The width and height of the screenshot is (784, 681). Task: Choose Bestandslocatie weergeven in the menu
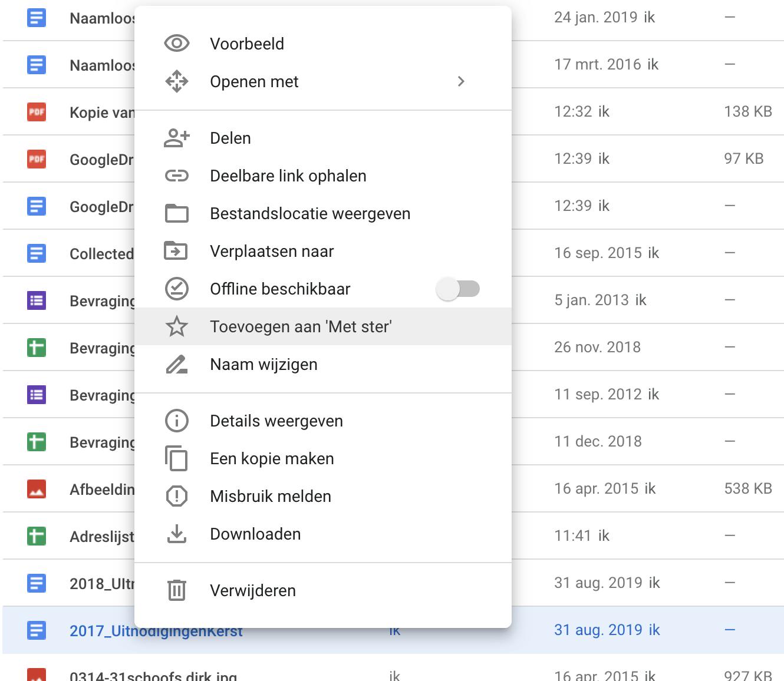click(x=310, y=214)
